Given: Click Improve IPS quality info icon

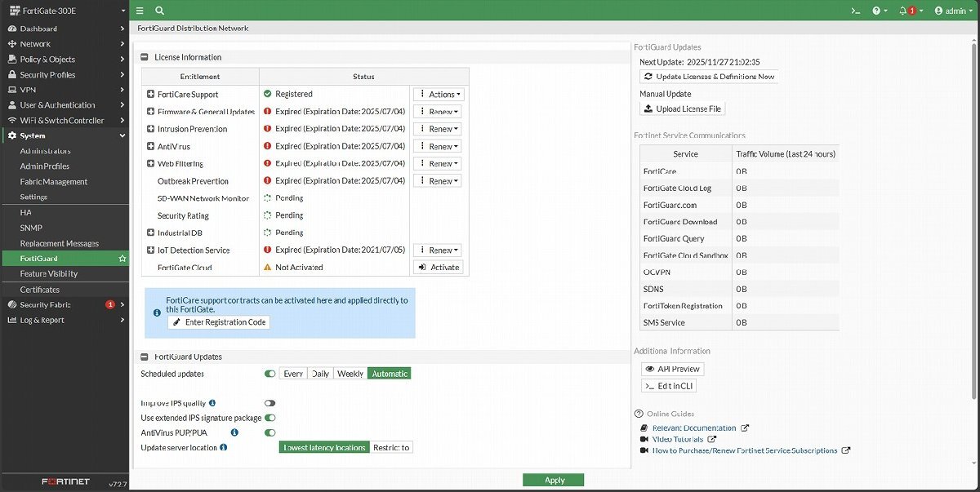Looking at the screenshot, I should 212,403.
